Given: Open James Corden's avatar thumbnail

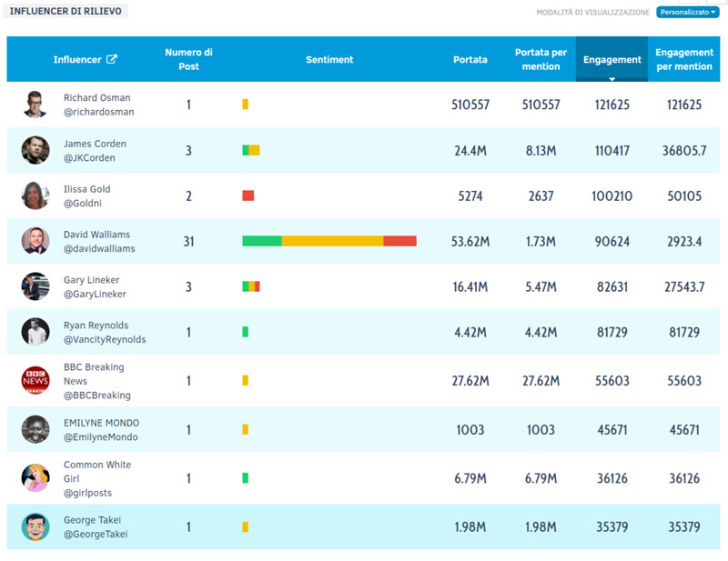Looking at the screenshot, I should [35, 150].
